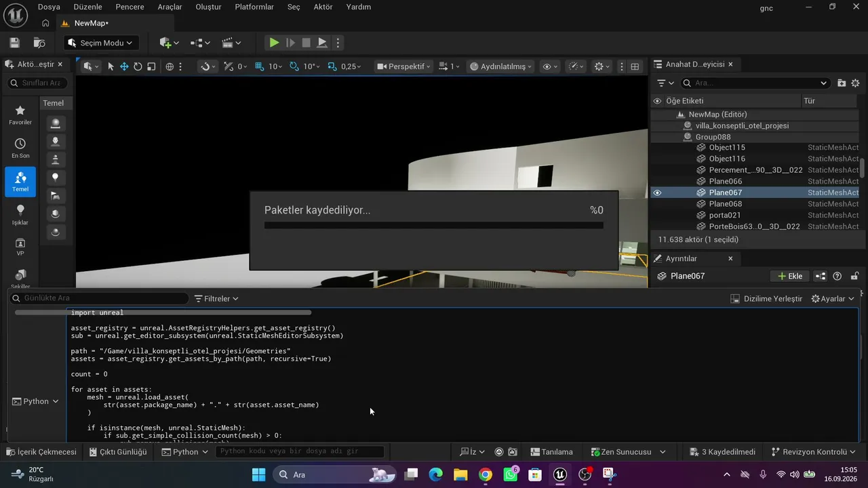Open the İçerik Çekmecesi content drawer
The image size is (868, 488).
click(41, 452)
